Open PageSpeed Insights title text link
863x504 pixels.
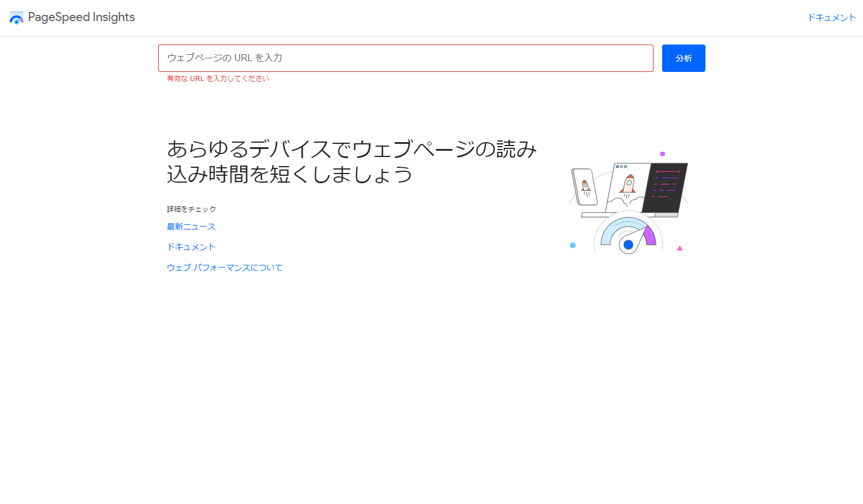81,17
